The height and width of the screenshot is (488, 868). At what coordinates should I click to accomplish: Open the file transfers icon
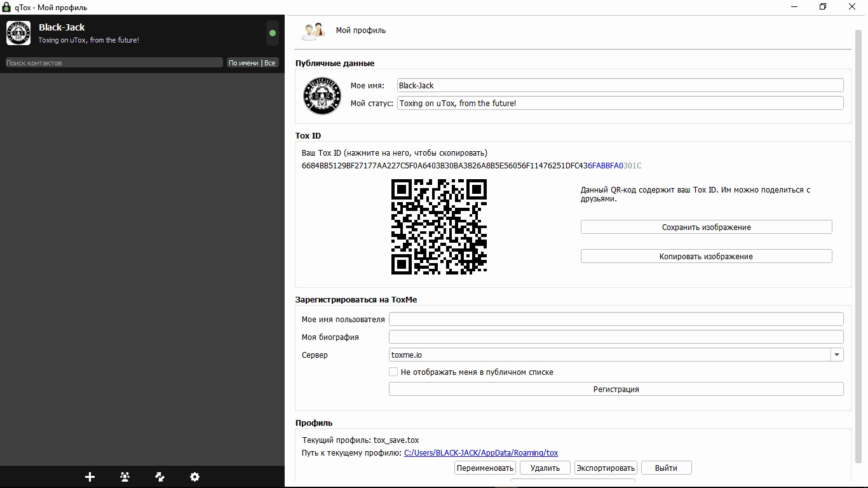pyautogui.click(x=159, y=477)
